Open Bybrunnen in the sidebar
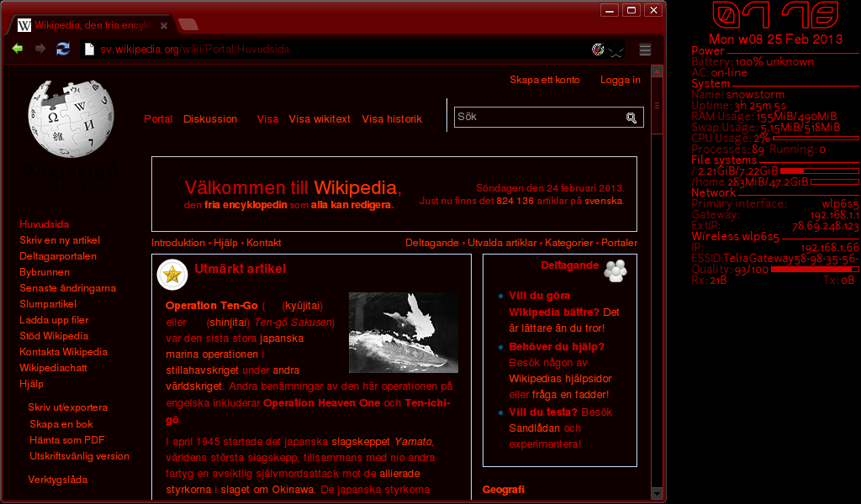 [45, 272]
